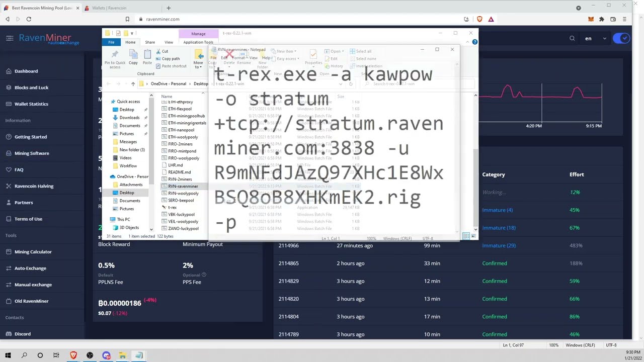The height and width of the screenshot is (362, 644).
Task: Open Application Tools ribbon tab
Action: tap(198, 42)
